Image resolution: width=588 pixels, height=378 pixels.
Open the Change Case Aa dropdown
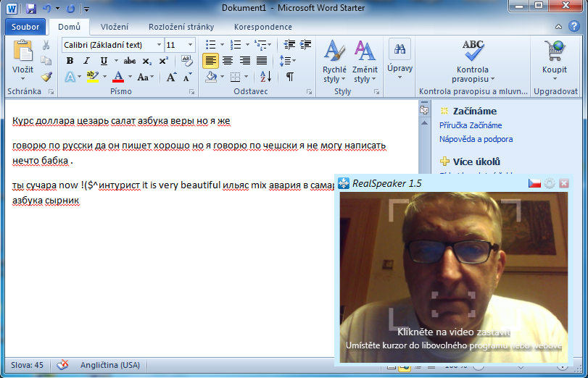click(x=146, y=77)
